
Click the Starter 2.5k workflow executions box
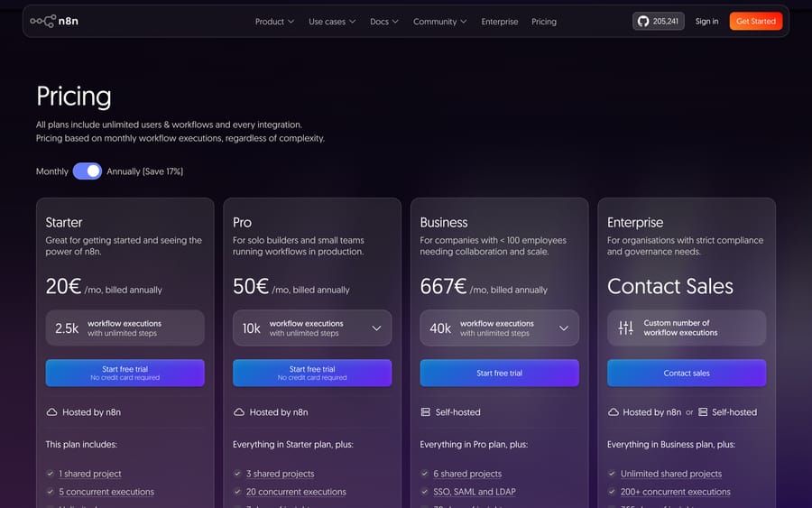coord(125,328)
